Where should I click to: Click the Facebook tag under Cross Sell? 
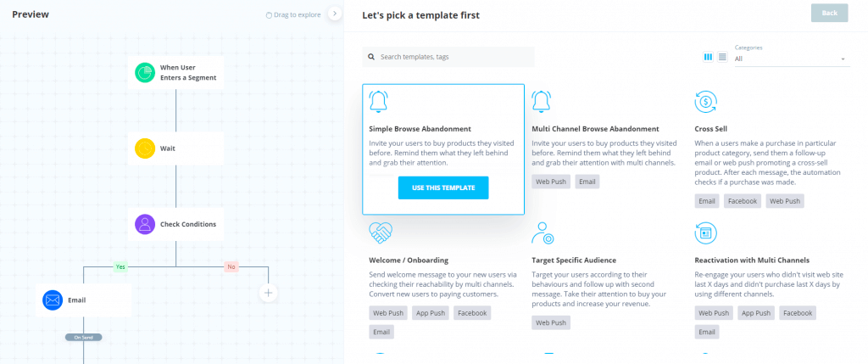[742, 201]
